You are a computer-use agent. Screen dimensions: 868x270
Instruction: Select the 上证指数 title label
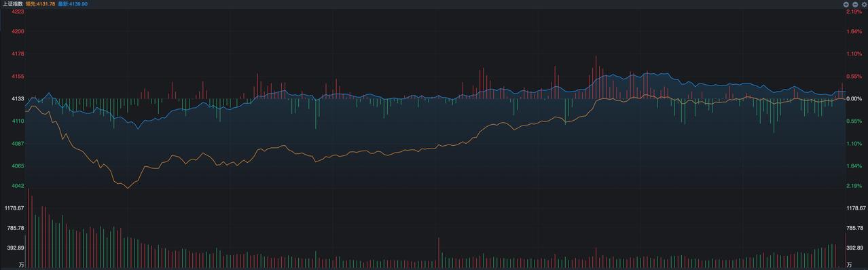pos(13,3)
